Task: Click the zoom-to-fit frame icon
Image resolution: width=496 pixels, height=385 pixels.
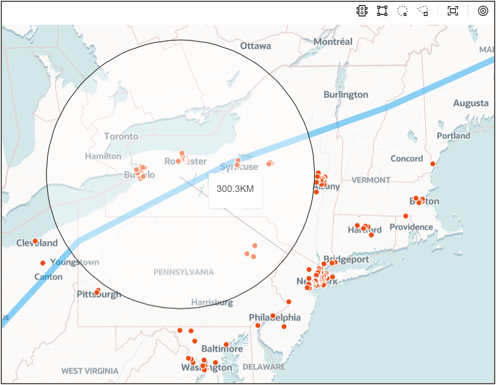Action: pyautogui.click(x=453, y=11)
